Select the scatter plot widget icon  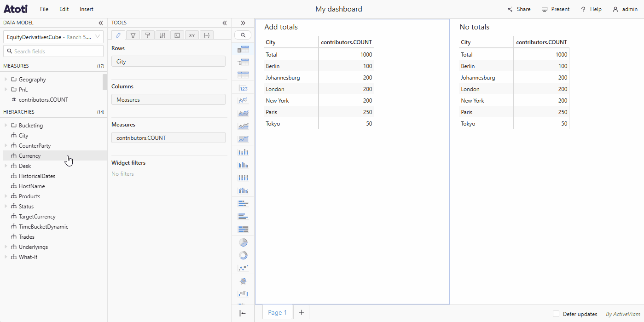tap(243, 267)
